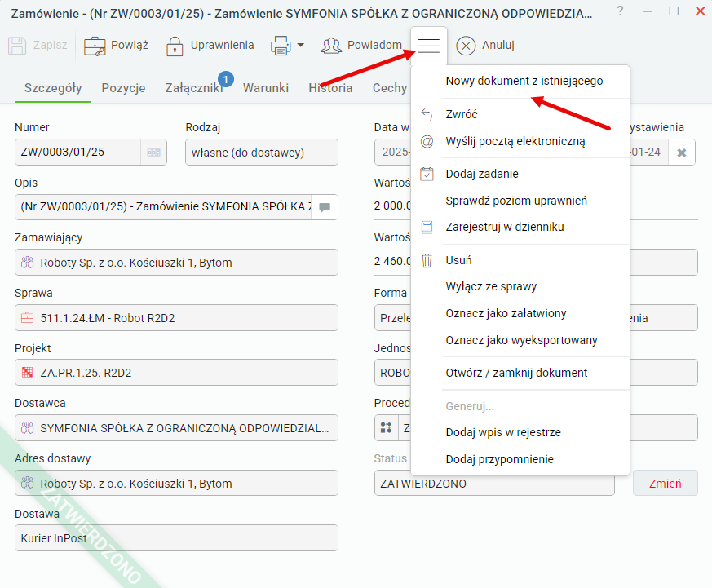Open the Dostawa field Kurier InPost
This screenshot has height=588, width=712.
(x=176, y=538)
